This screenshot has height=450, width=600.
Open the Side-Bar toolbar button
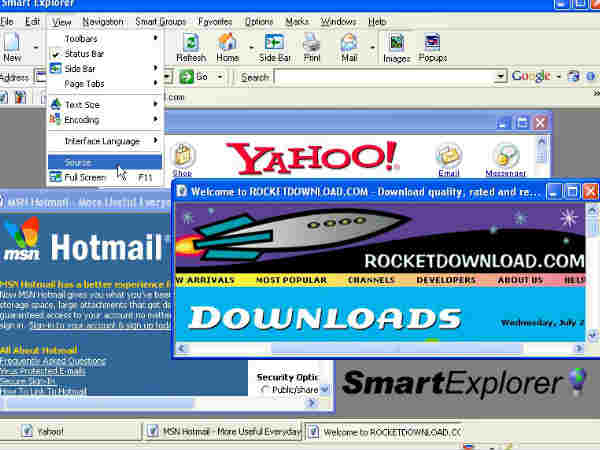pos(275,48)
